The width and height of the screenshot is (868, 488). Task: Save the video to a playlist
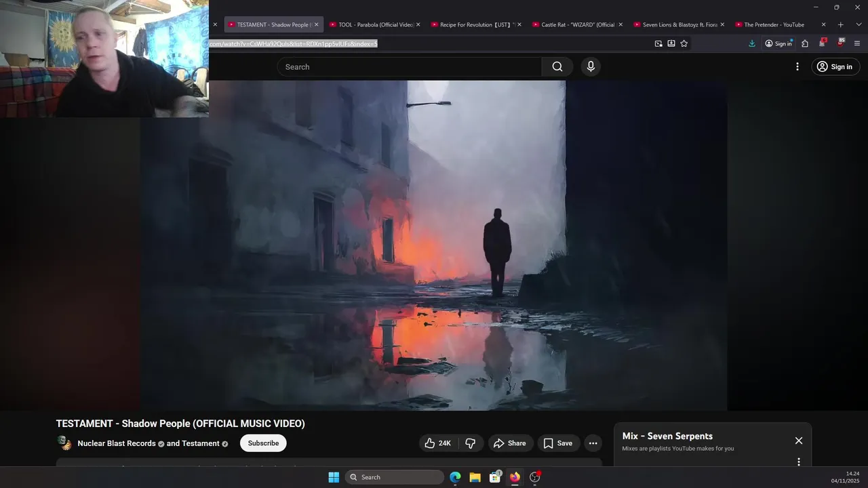(558, 443)
